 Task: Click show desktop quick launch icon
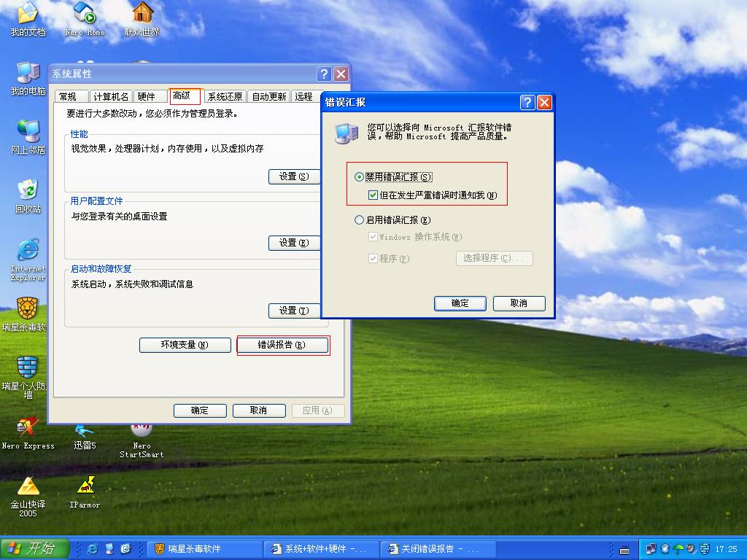click(x=109, y=549)
